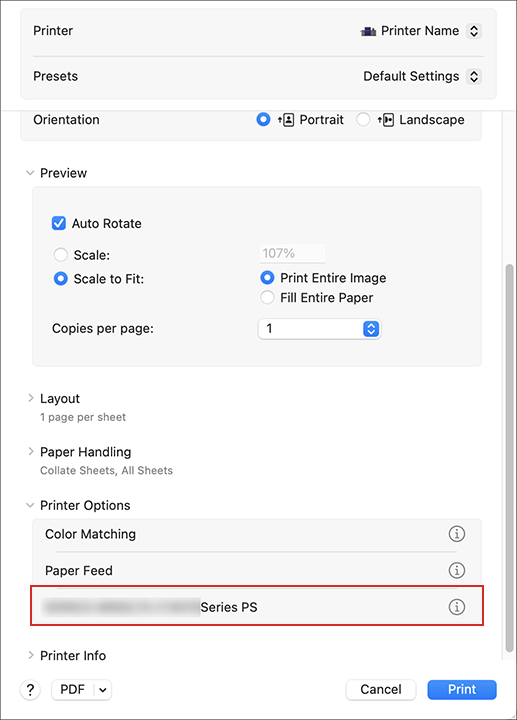The height and width of the screenshot is (720, 517).
Task: Click the portrait orientation page icon
Action: click(286, 120)
